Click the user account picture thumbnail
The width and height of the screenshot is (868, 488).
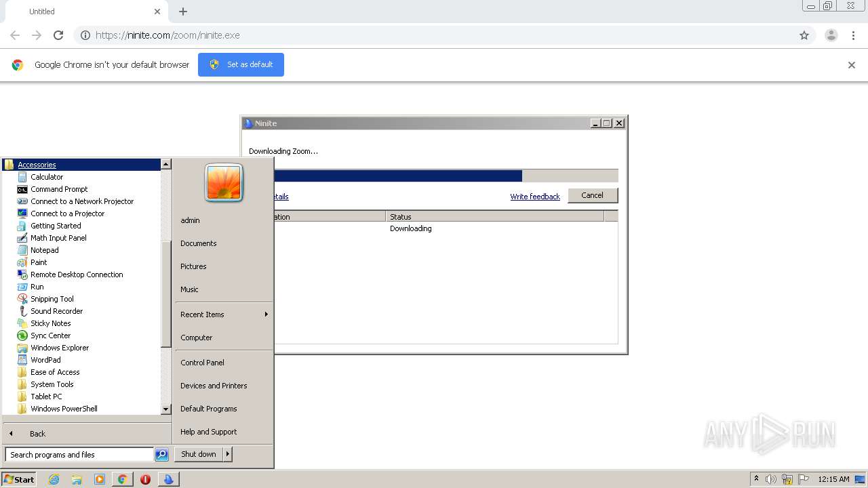pyautogui.click(x=224, y=182)
